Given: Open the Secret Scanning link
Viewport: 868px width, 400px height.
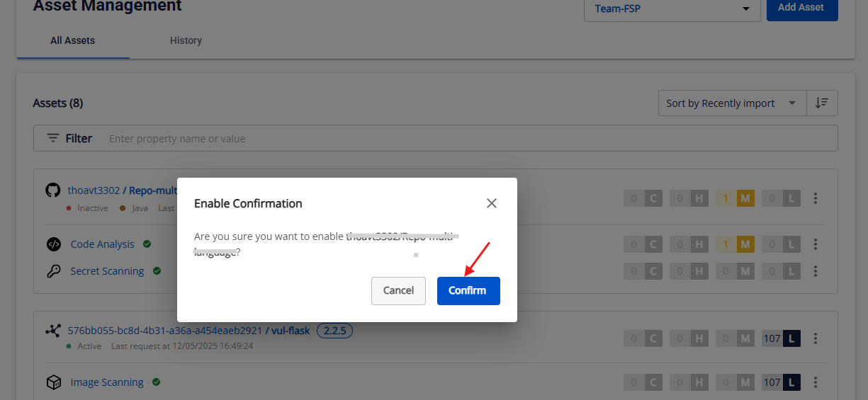Looking at the screenshot, I should (x=107, y=271).
